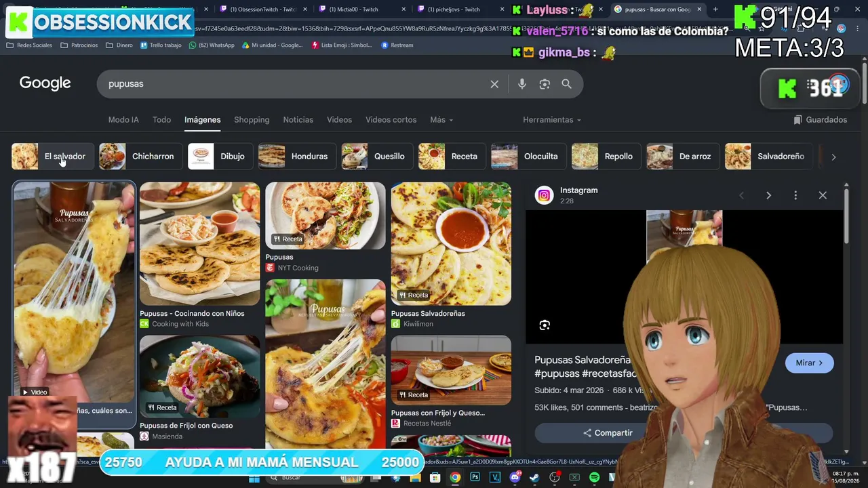Open the Restream bookmark

pos(397,45)
